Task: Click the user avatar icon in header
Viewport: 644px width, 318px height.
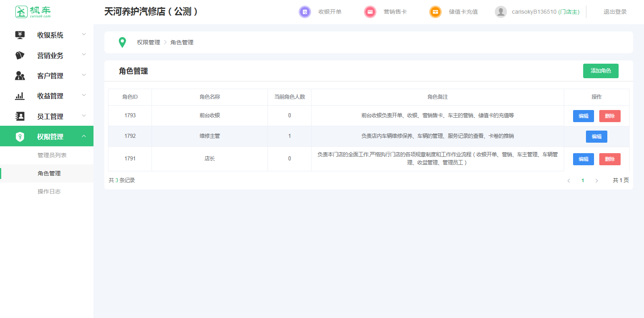Action: [501, 12]
